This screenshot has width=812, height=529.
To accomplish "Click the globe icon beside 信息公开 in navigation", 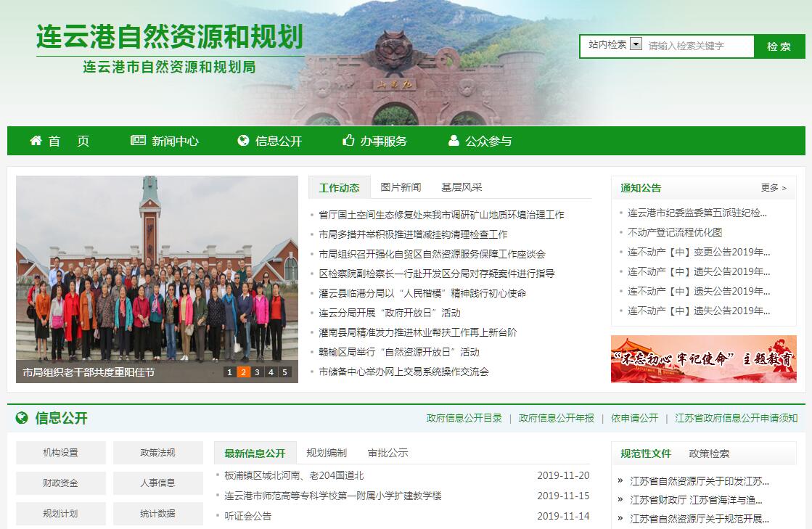I will (x=243, y=141).
